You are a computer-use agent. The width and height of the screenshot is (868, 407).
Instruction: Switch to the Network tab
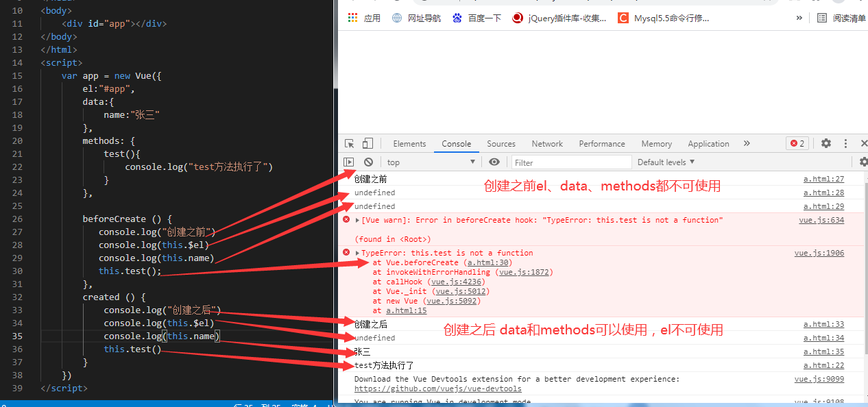point(546,143)
